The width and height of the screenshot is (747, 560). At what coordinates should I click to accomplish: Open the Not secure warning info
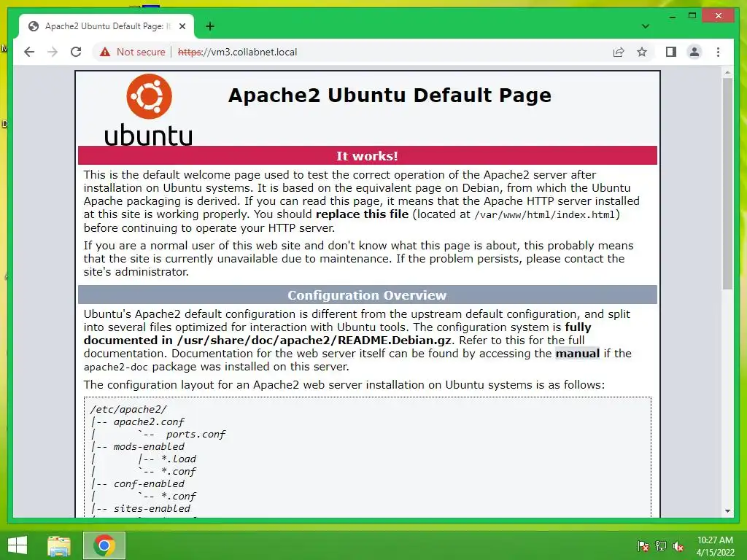coord(133,52)
